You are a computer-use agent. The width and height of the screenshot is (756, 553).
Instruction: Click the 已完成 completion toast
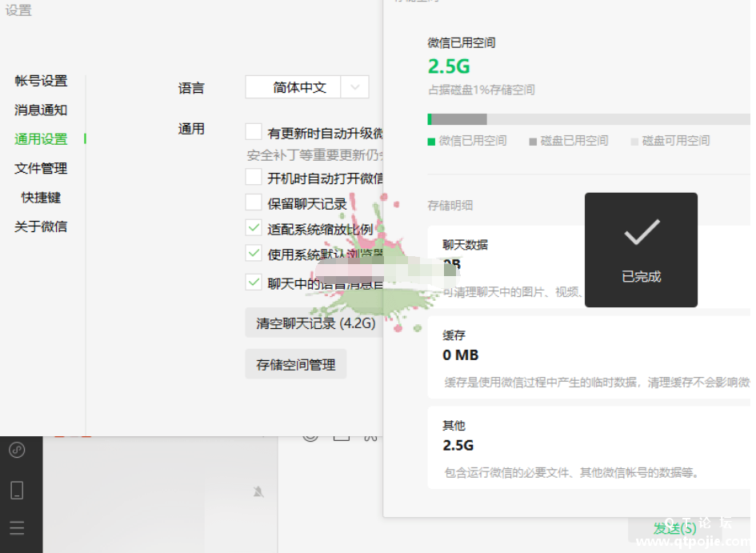(x=641, y=250)
